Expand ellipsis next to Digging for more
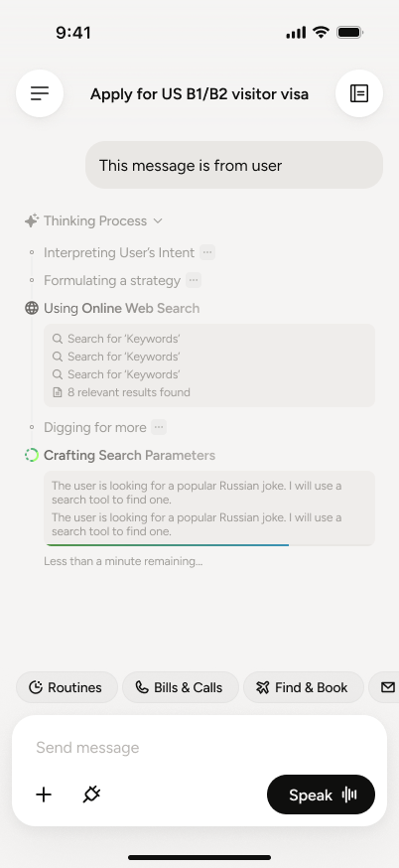Image resolution: width=399 pixels, height=868 pixels. coord(159,427)
